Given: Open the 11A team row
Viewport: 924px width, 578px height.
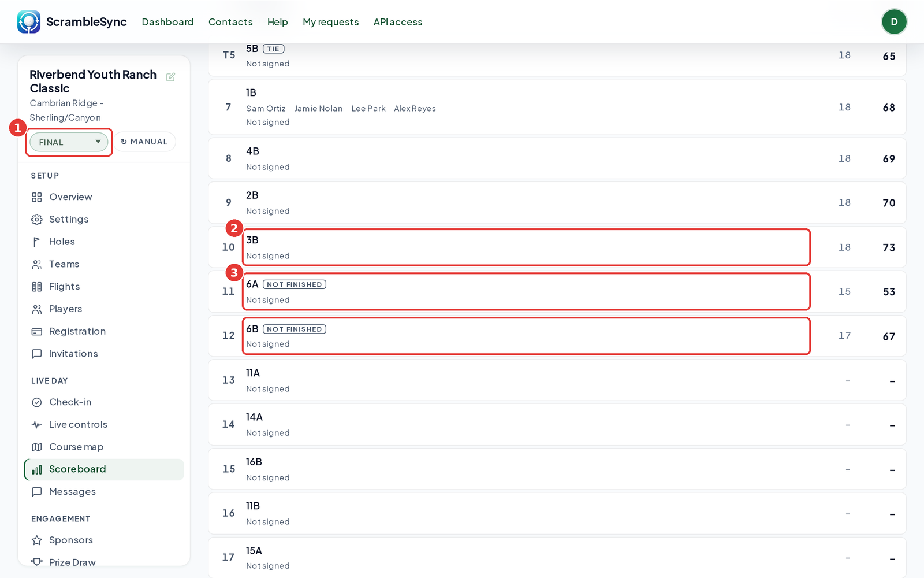Looking at the screenshot, I should pyautogui.click(x=557, y=380).
